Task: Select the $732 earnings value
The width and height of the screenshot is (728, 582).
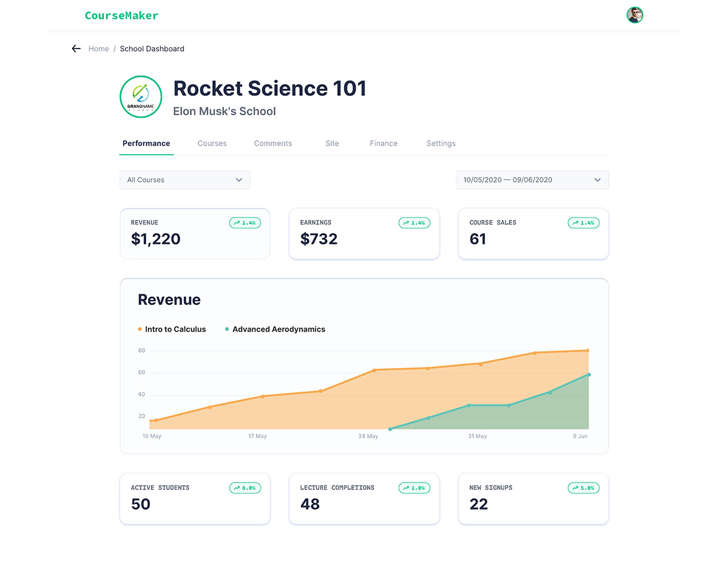Action: click(x=319, y=239)
